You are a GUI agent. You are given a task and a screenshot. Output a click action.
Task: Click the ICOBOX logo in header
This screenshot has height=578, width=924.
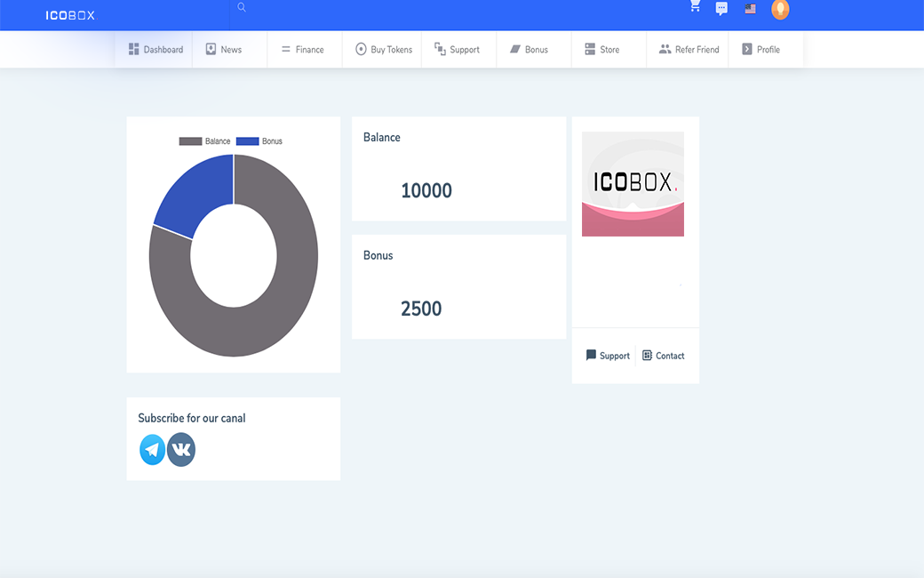[x=70, y=15]
